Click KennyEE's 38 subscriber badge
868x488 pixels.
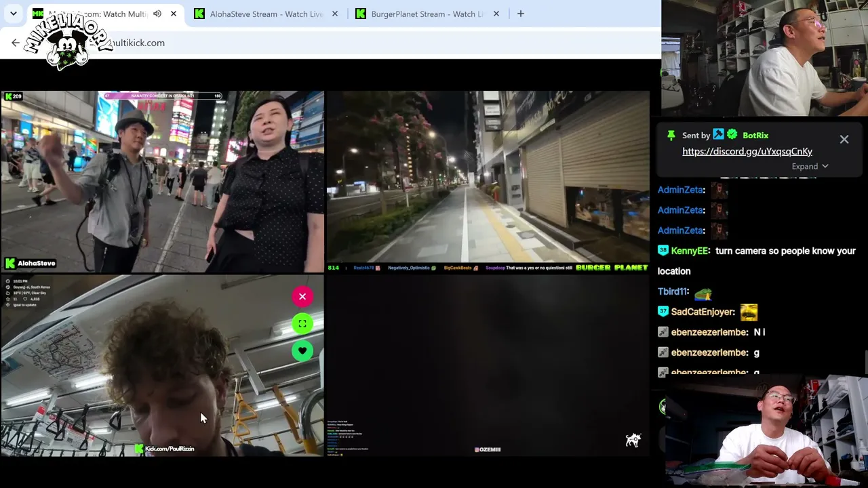tap(663, 251)
